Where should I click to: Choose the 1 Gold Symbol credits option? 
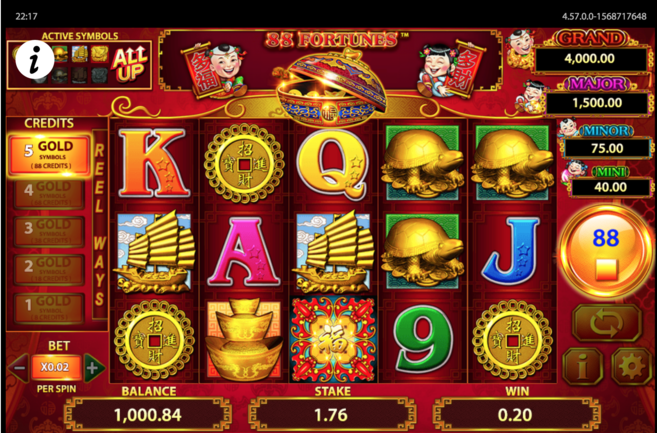(49, 308)
